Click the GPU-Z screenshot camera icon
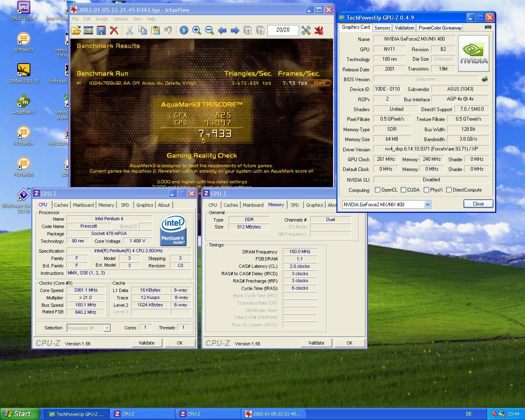This screenshot has width=525, height=420. click(x=488, y=27)
